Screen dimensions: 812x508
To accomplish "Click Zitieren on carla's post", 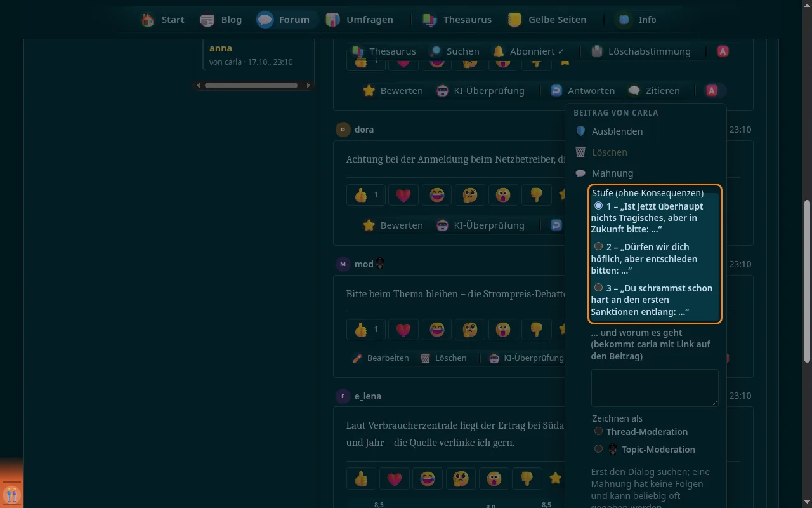I will [654, 91].
